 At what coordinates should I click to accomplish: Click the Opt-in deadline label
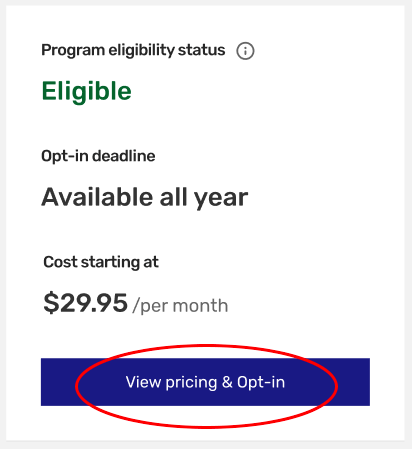(x=98, y=156)
